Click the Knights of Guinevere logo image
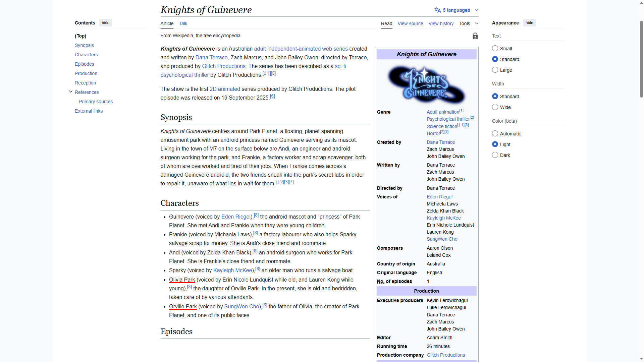 pos(426,84)
